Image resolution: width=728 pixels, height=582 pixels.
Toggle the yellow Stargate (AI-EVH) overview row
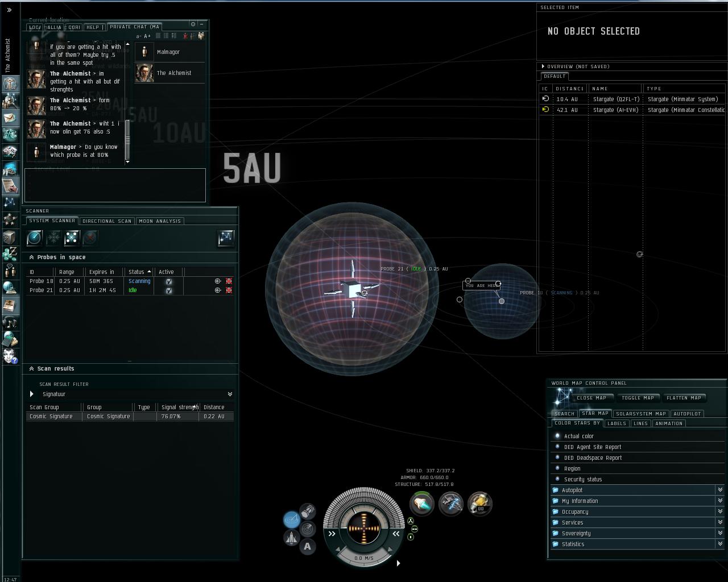[x=632, y=110]
